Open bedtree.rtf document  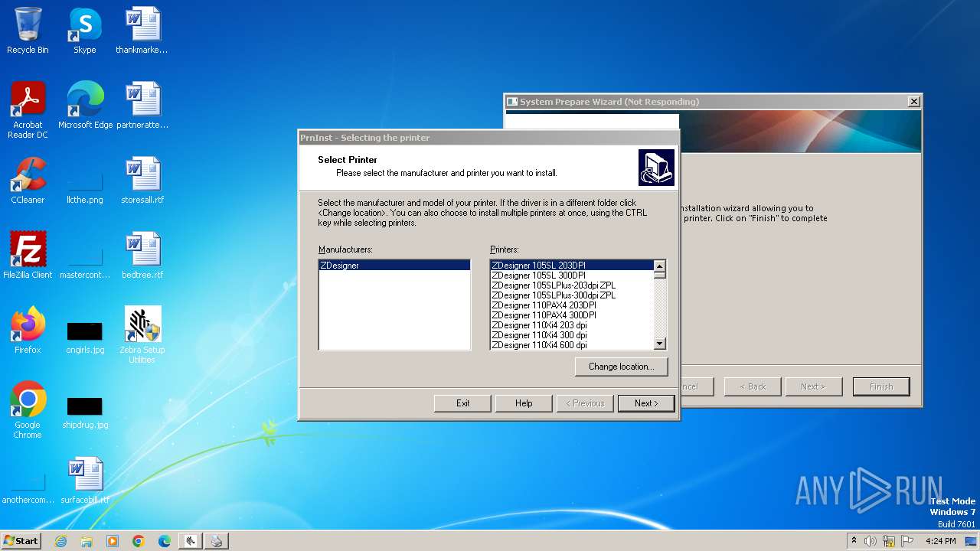[142, 256]
